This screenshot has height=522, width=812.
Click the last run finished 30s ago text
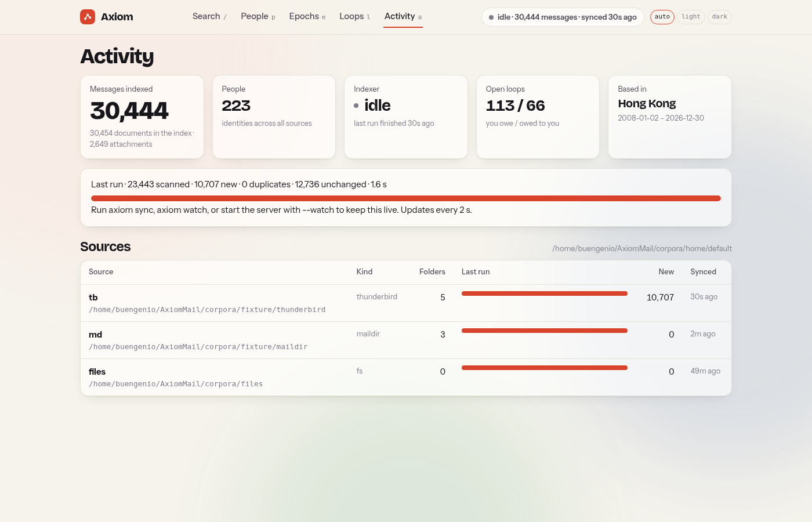(x=394, y=123)
